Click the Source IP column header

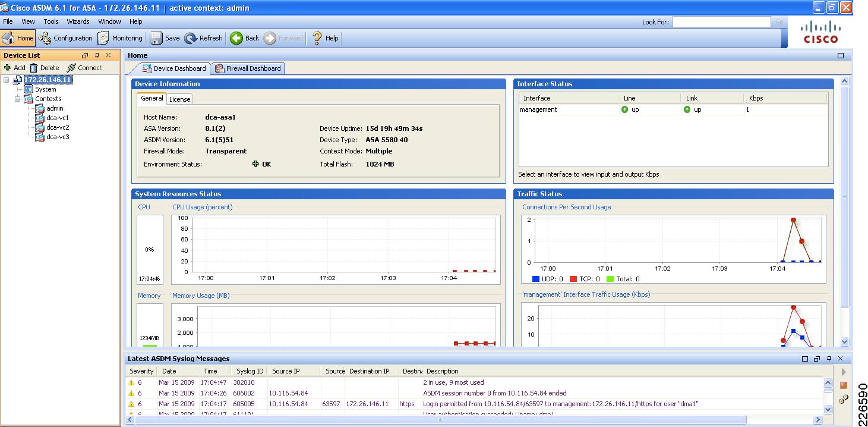point(294,371)
